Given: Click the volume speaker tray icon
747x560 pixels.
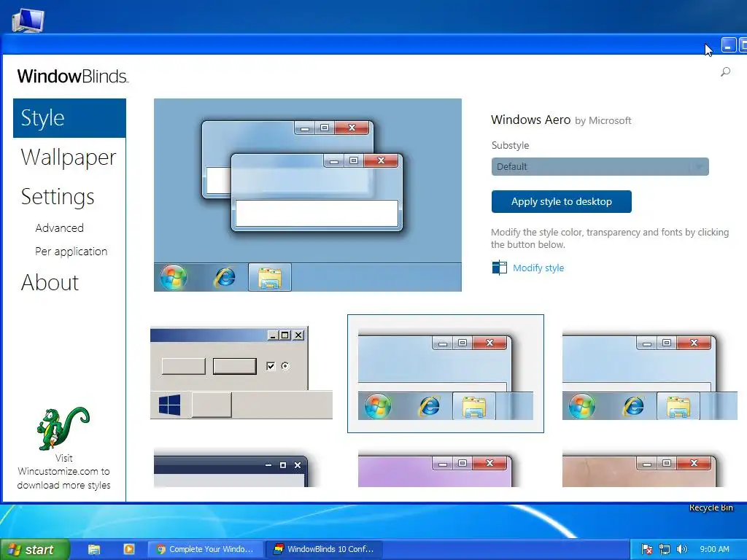Looking at the screenshot, I should click(x=682, y=549).
